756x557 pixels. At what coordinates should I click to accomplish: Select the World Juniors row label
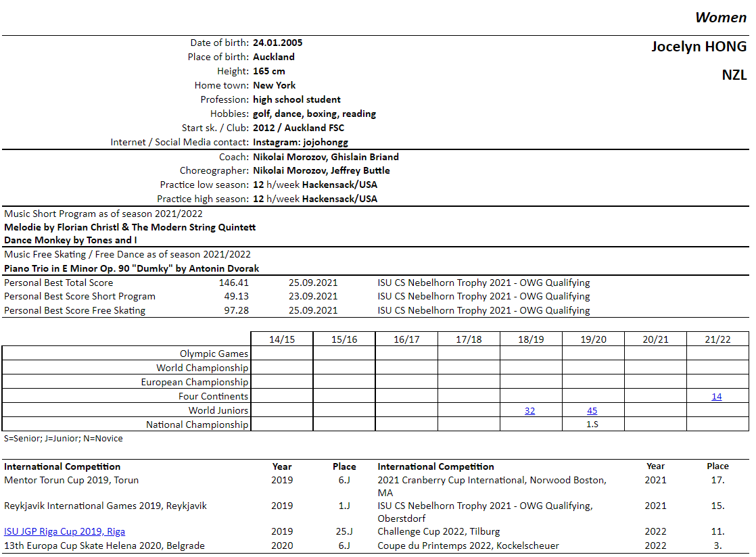(x=218, y=410)
